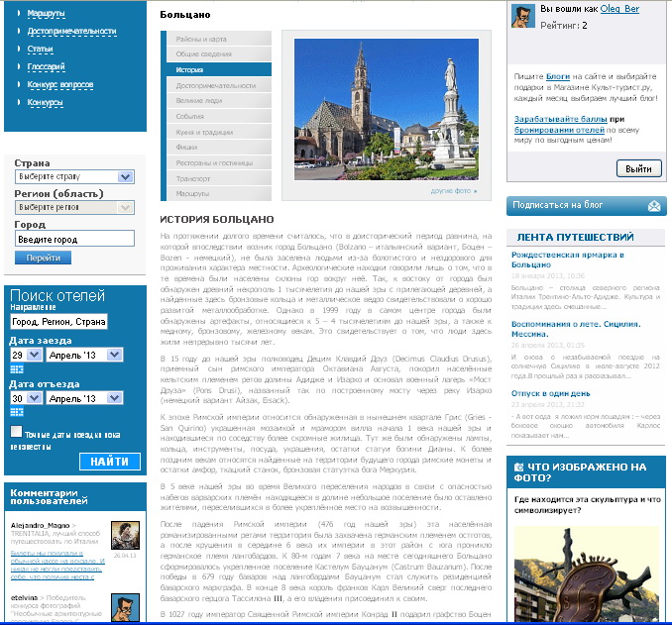
Task: Open check-out month dropdown Апрель '13
Action: tap(84, 398)
